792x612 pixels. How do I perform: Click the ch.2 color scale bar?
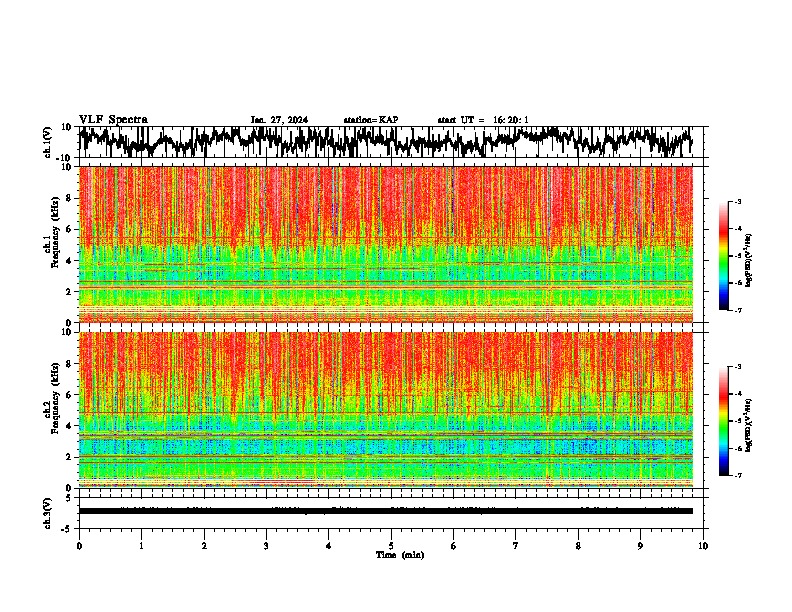(723, 421)
